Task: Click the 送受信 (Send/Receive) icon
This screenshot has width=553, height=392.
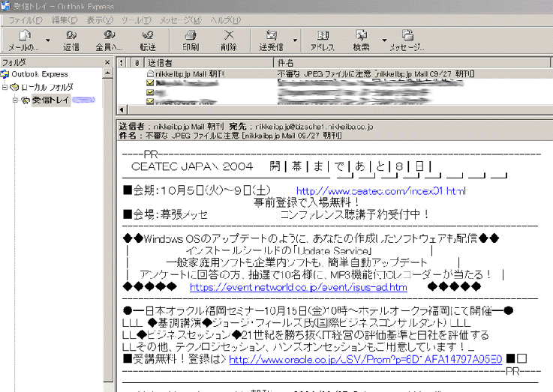Action: [x=272, y=40]
